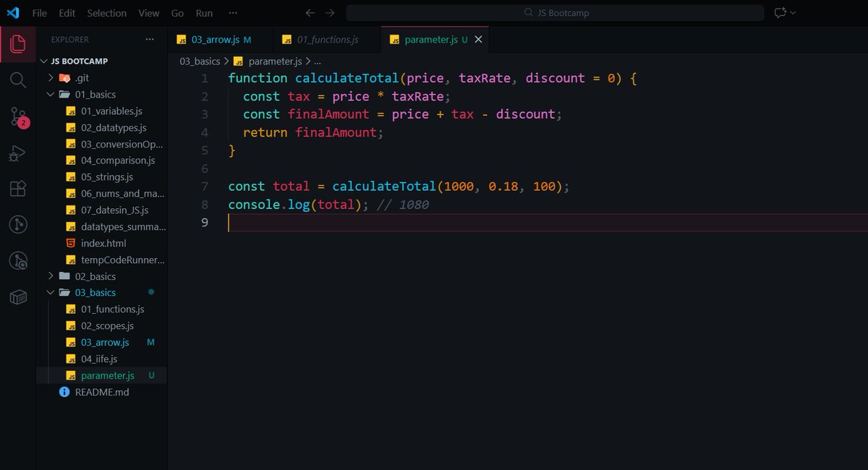This screenshot has width=868, height=470.
Task: Open the Go menu
Action: click(x=178, y=13)
